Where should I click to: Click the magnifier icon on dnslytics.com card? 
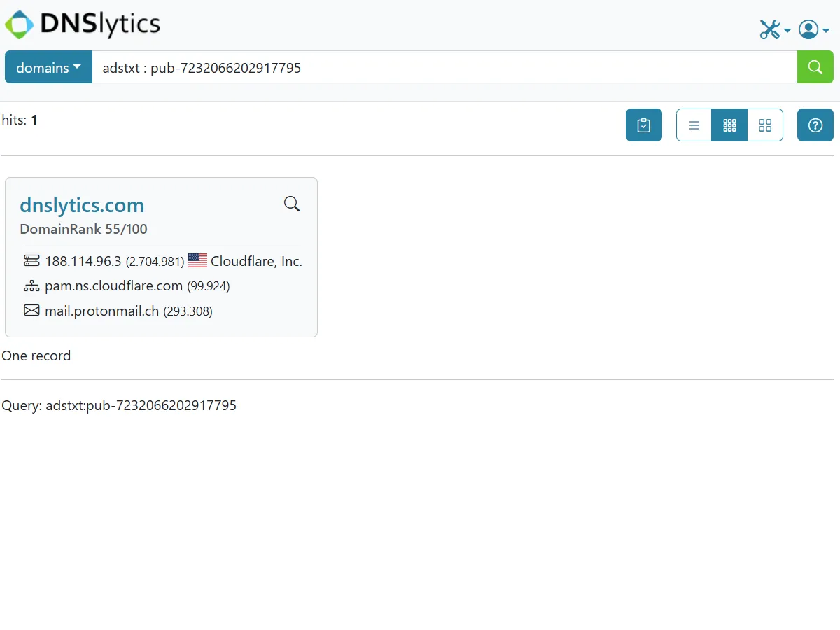pos(292,204)
